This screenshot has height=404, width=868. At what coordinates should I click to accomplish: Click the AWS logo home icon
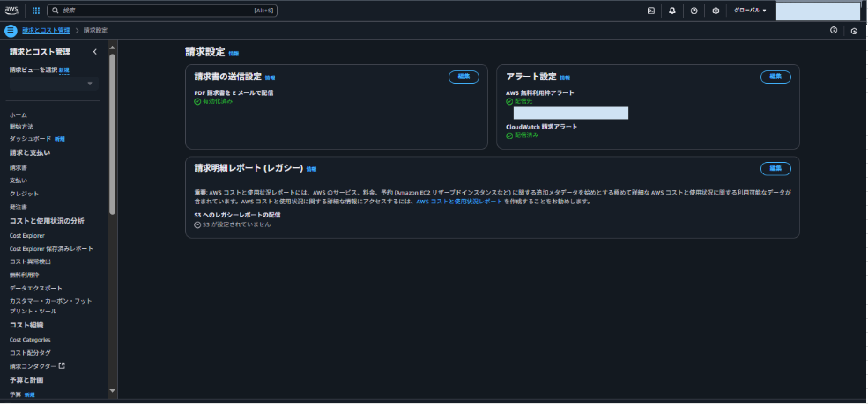pyautogui.click(x=11, y=11)
